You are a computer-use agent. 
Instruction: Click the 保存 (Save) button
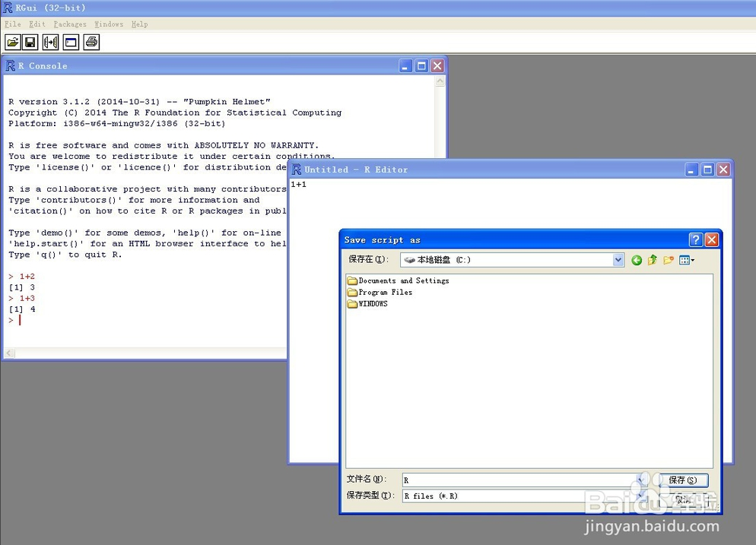(683, 480)
